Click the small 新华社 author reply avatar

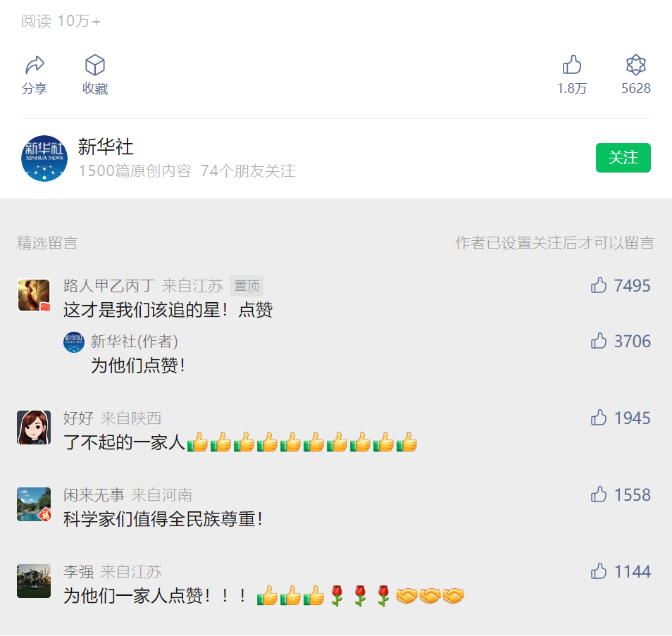point(74,342)
